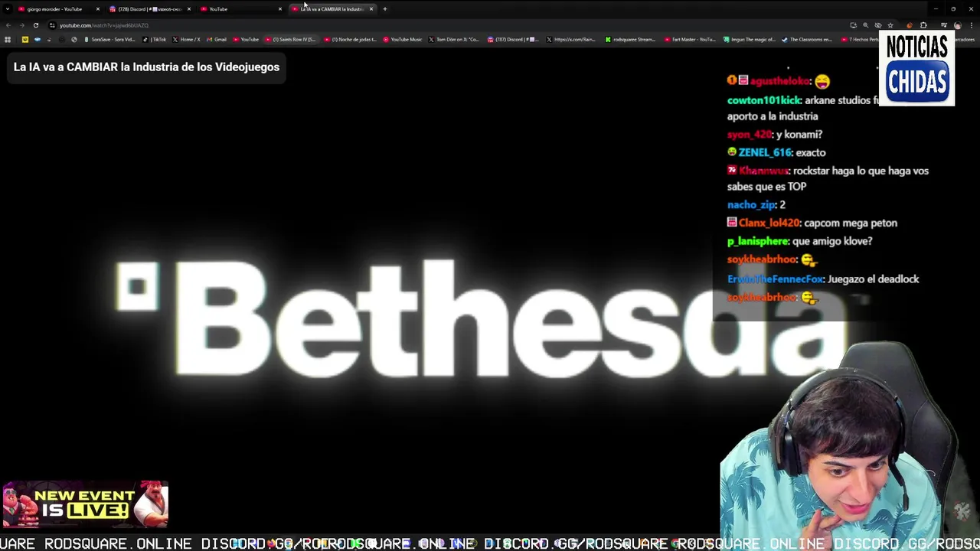Open the Chrome profile avatar
980x551 pixels.
click(958, 25)
